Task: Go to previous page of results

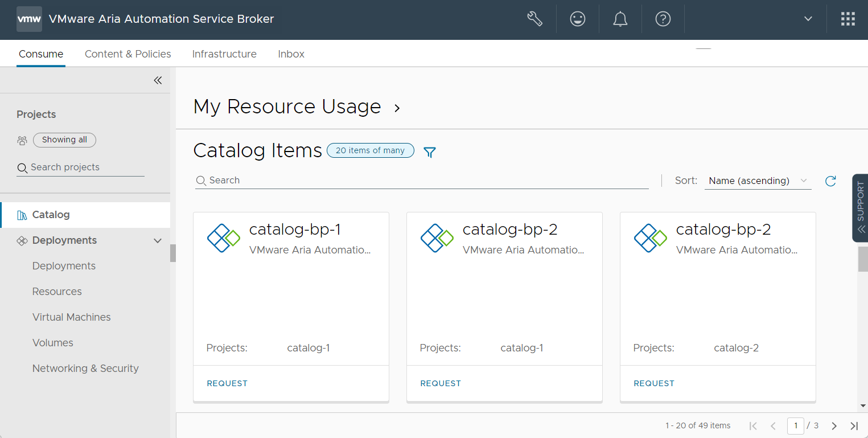Action: coord(773,425)
